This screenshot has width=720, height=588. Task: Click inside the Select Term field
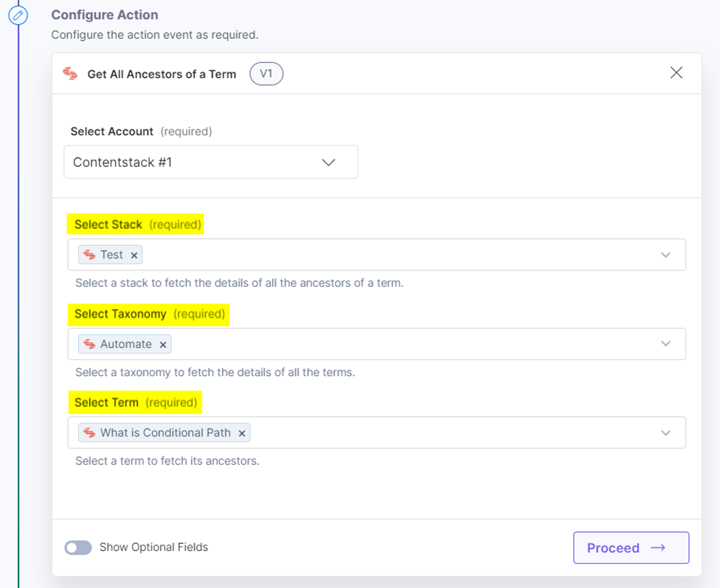tap(377, 433)
